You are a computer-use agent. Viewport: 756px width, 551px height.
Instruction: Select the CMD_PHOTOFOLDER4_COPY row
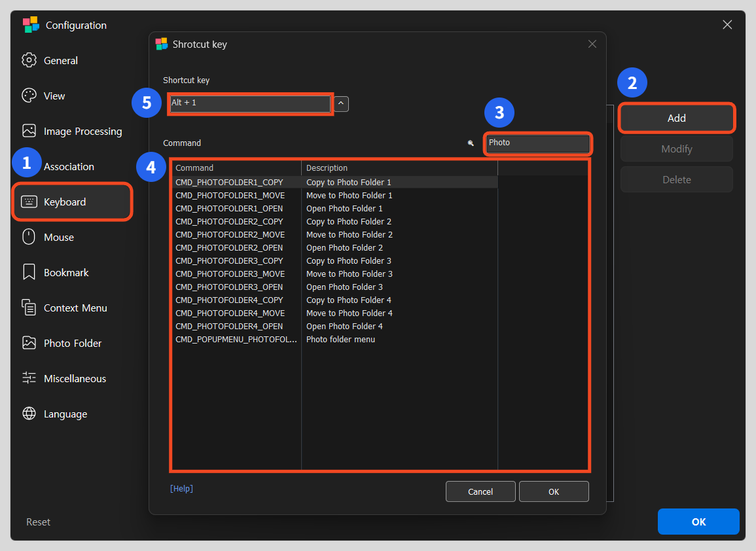[x=334, y=300]
